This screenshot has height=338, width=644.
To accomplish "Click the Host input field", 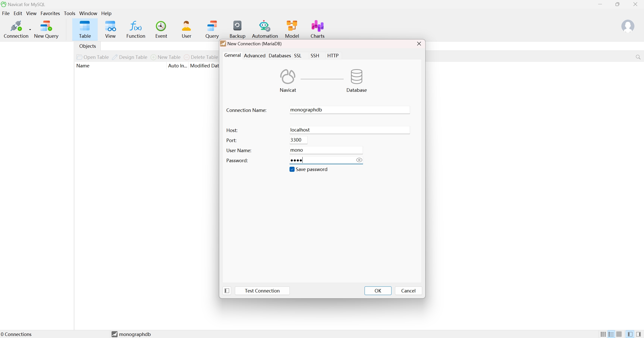I will pyautogui.click(x=350, y=130).
